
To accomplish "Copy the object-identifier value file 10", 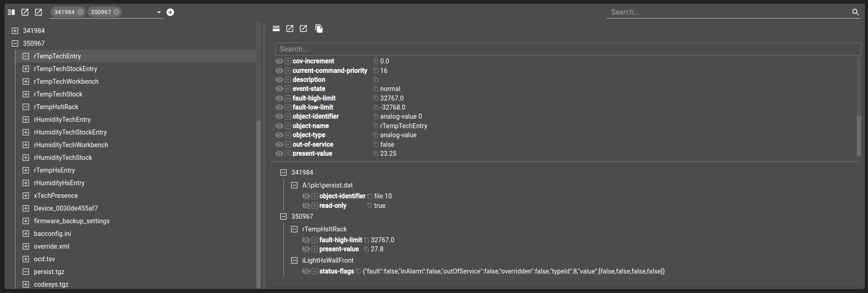I will pos(369,196).
